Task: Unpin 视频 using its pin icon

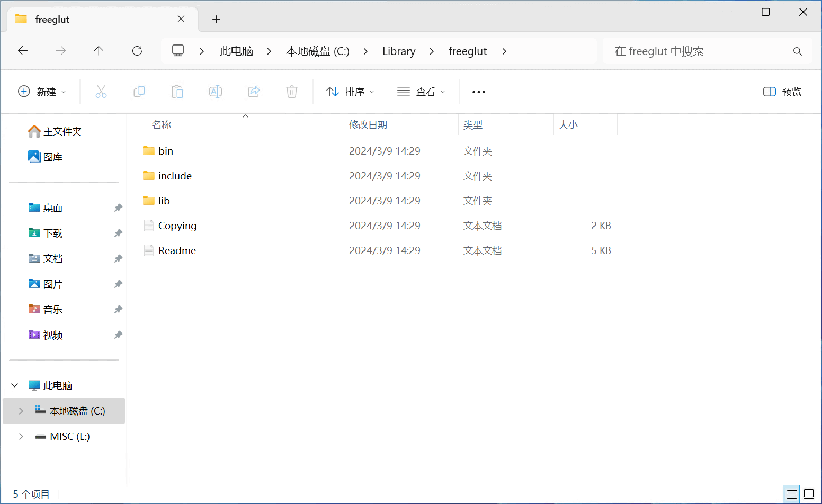Action: tap(118, 335)
